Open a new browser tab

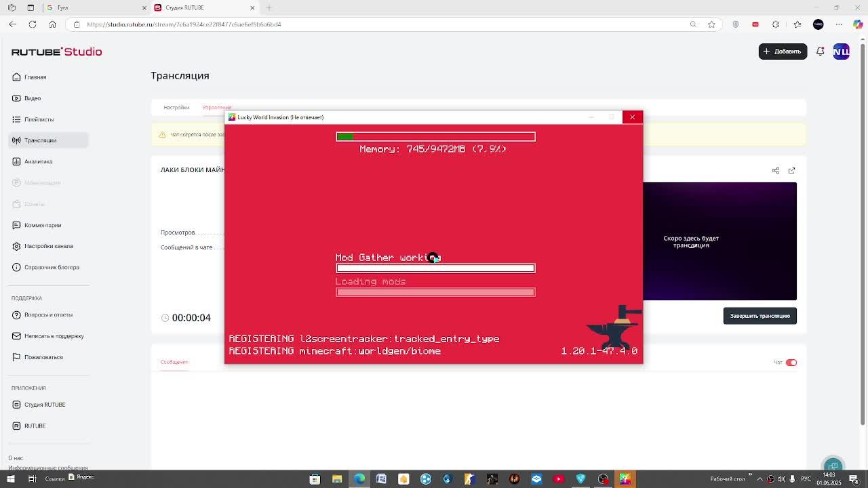(269, 7)
